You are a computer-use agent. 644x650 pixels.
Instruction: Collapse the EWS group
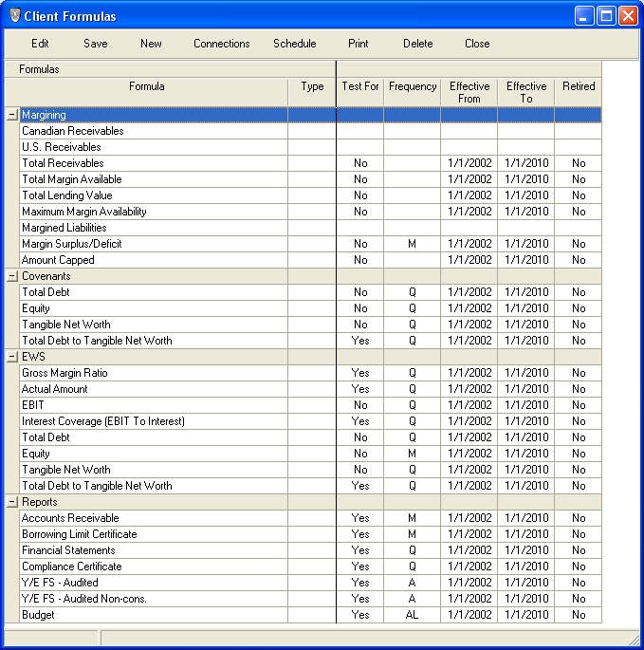[12, 357]
